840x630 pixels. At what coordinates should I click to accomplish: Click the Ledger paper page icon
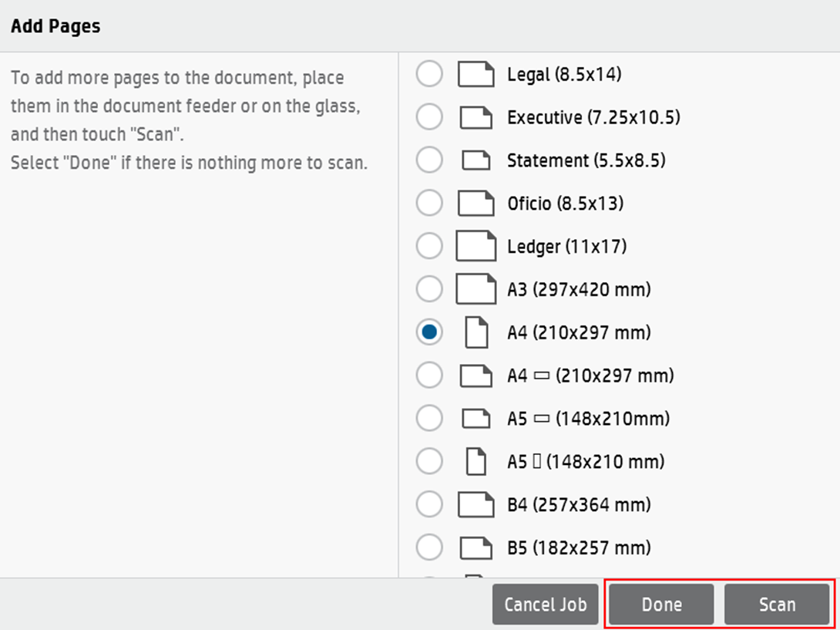475,247
